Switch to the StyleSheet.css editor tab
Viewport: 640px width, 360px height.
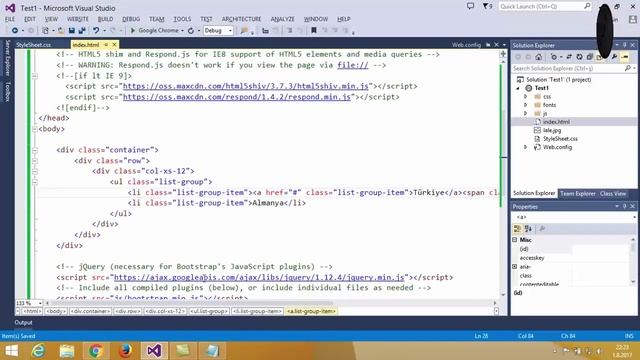33,45
